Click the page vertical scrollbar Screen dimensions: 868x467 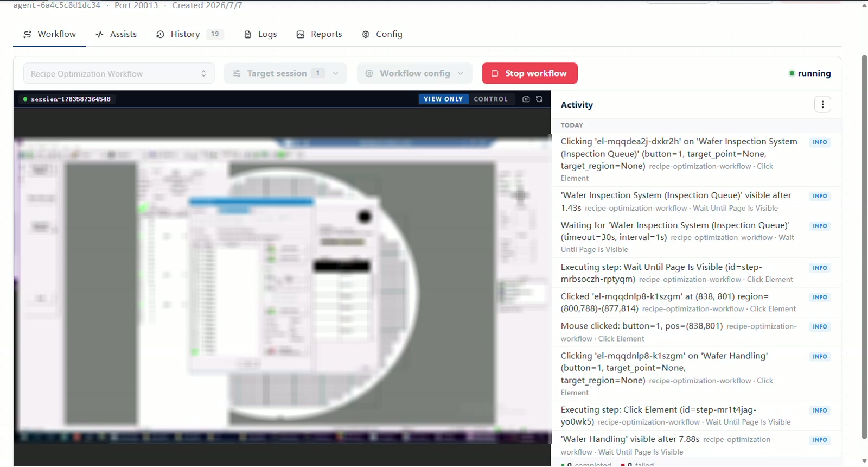click(x=864, y=246)
